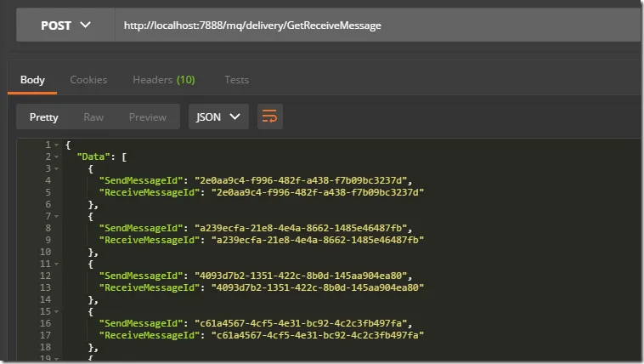
Task: Click the "Data" key text
Action: [x=93, y=156]
